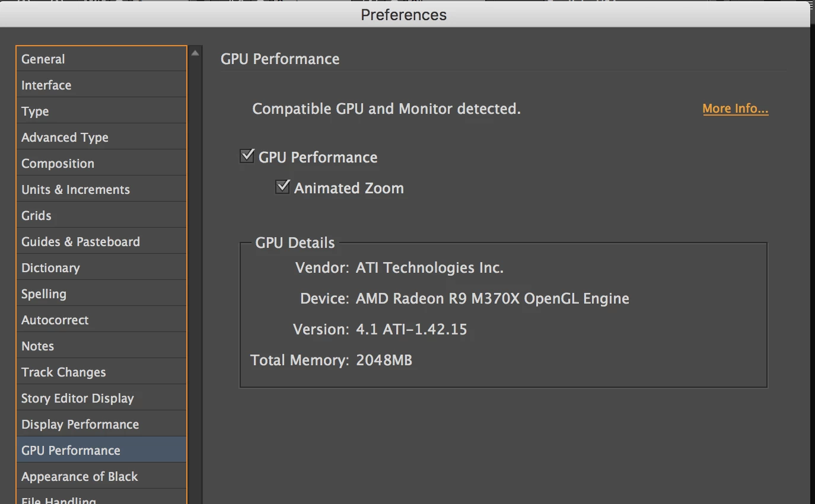Disable the Animated Zoom checkbox

pos(283,187)
